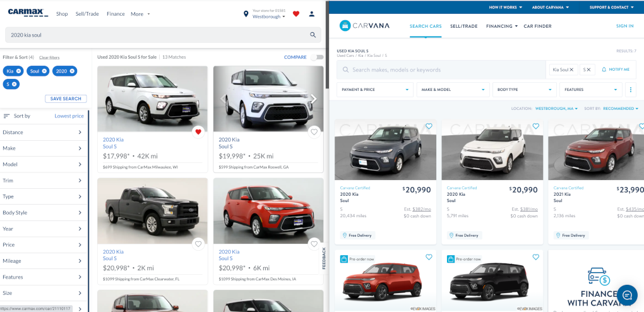Screen dimensions: 644x312
Task: Change Carvana location Westborough, MA
Action: pos(556,109)
